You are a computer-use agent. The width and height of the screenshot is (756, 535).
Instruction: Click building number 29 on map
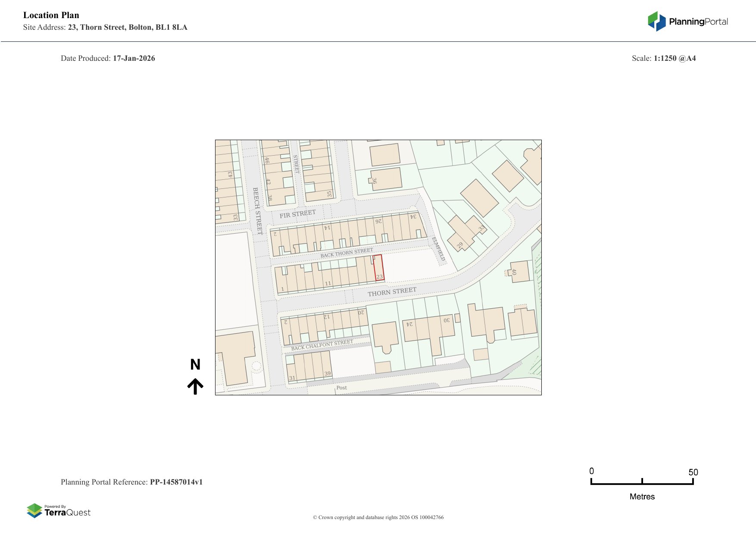460,245
